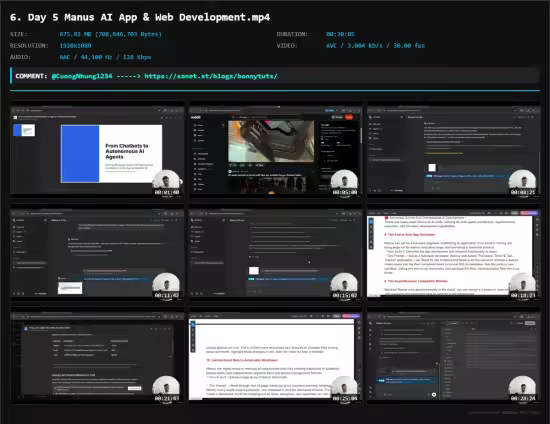550x424 pixels.
Task: Click the orange button in the Reddit header
Action: click(x=349, y=117)
